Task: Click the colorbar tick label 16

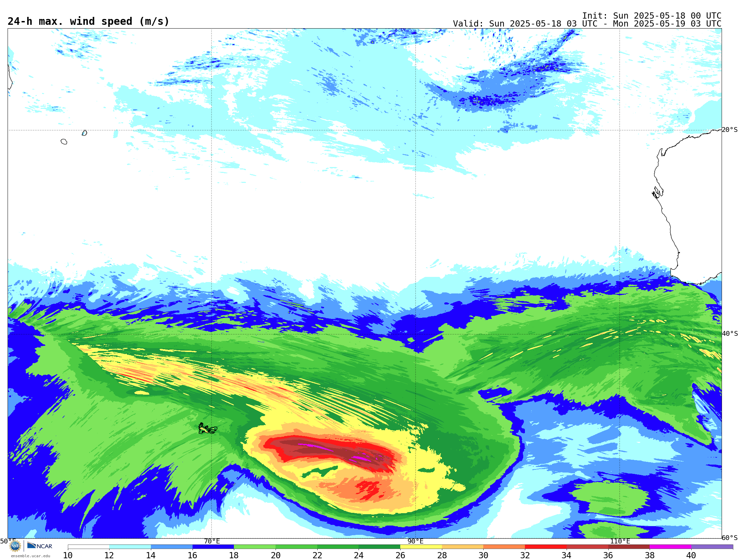Action: 193,555
